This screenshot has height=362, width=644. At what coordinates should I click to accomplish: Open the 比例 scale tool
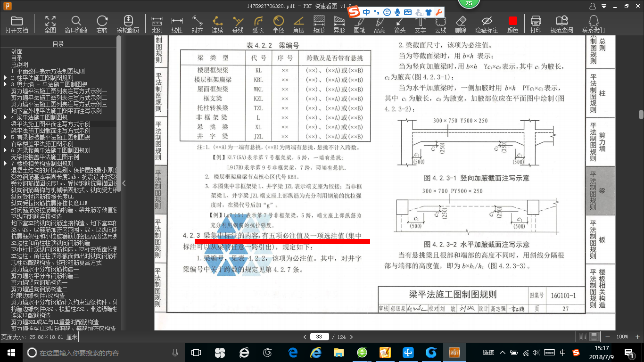point(157,24)
